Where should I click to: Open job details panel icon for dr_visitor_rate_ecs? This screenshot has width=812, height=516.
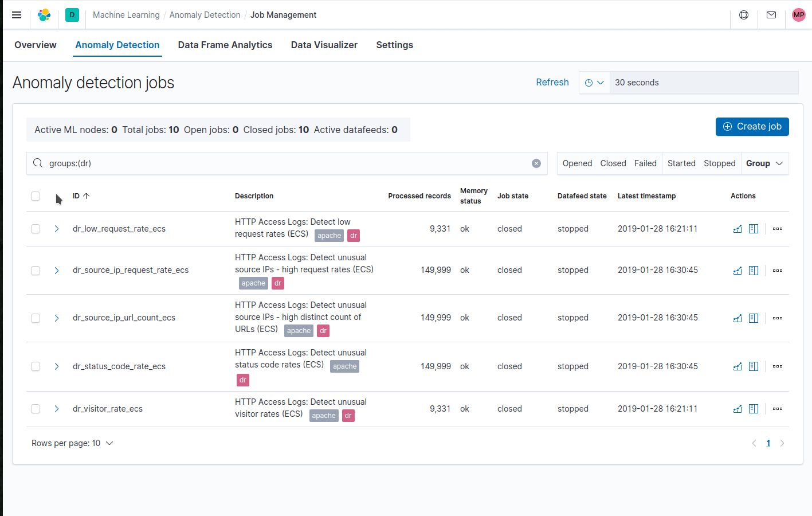coord(753,409)
